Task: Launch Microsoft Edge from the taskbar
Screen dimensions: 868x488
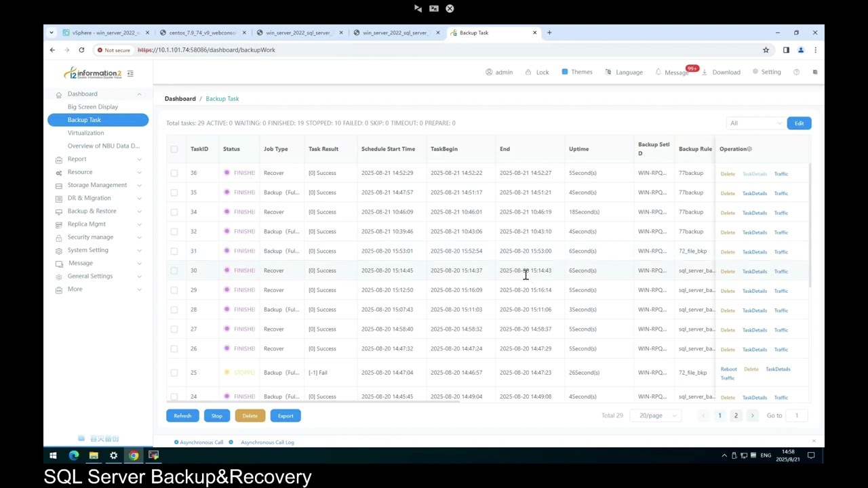Action: [x=73, y=455]
